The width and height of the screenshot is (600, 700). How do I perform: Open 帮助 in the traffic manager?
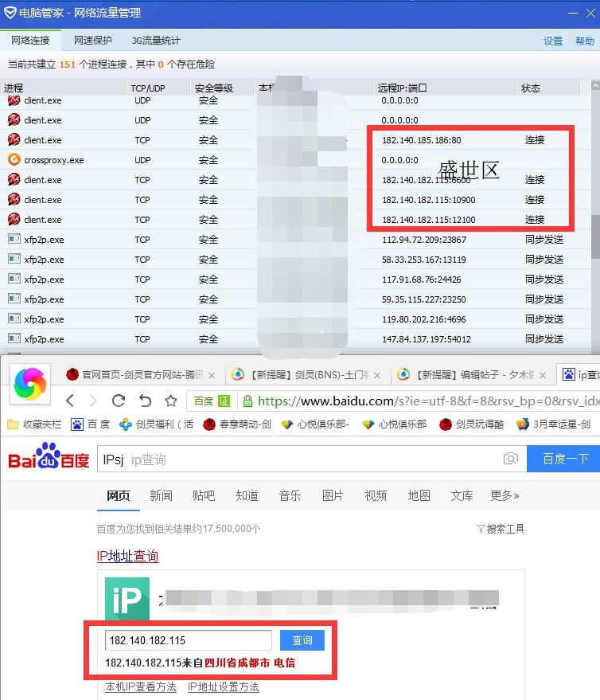coord(584,41)
